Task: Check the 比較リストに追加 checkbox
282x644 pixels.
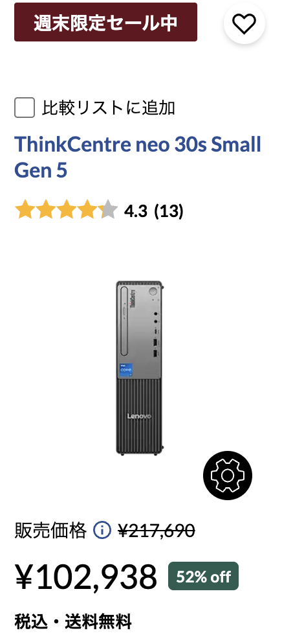Action: tap(25, 108)
